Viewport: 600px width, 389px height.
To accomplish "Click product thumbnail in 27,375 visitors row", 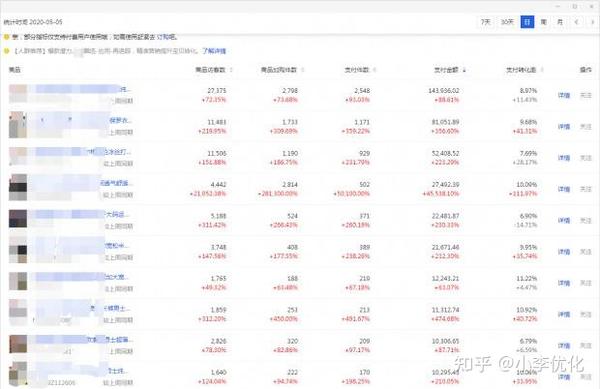I will tap(18, 94).
